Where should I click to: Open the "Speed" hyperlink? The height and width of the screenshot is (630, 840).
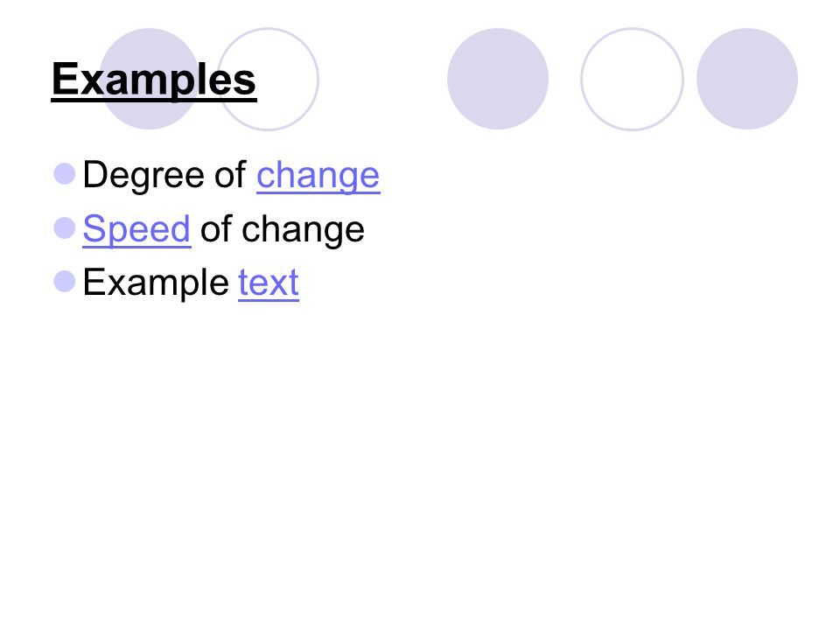pyautogui.click(x=136, y=229)
